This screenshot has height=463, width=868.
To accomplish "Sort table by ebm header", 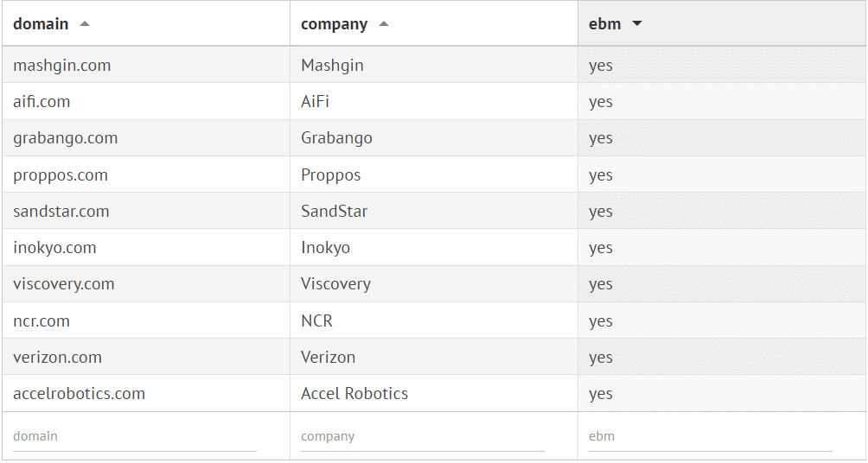I will (x=605, y=24).
